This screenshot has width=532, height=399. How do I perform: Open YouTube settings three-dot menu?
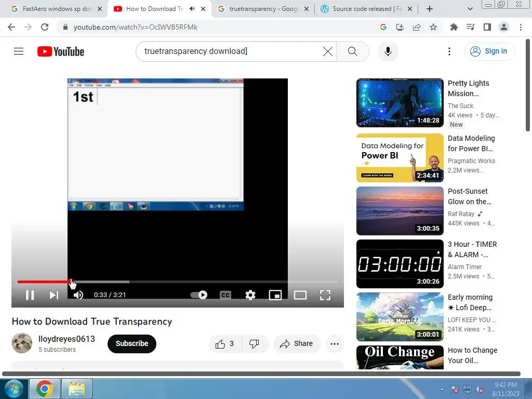tap(449, 51)
